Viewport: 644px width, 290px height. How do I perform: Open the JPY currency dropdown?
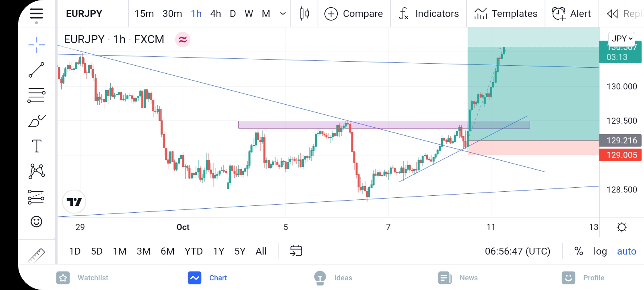coord(622,39)
